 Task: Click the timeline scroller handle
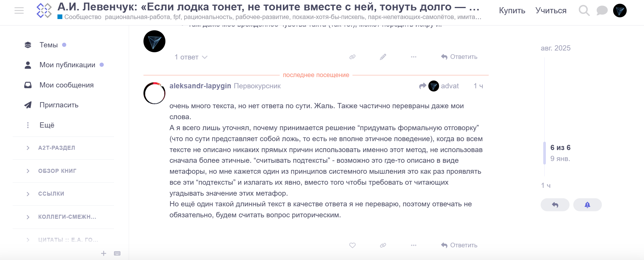(545, 153)
